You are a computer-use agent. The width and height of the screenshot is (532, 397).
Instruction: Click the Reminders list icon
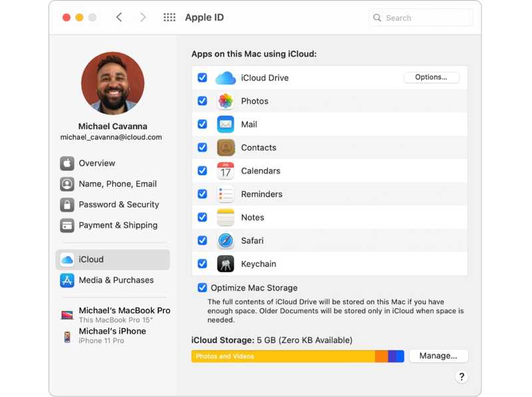pyautogui.click(x=225, y=194)
